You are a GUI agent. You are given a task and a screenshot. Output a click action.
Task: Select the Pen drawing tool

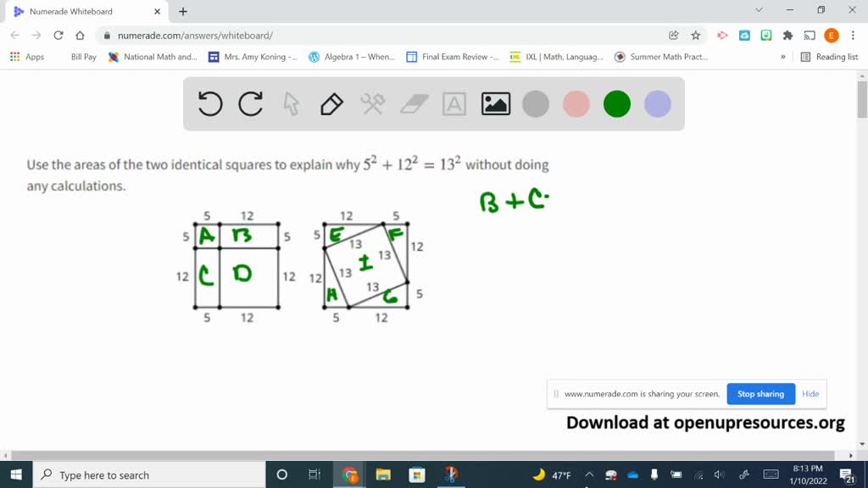tap(331, 103)
